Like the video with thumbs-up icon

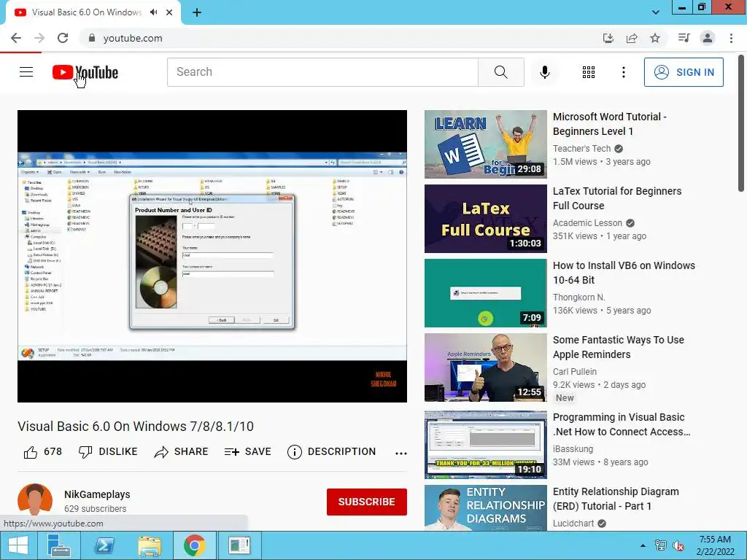pyautogui.click(x=31, y=452)
